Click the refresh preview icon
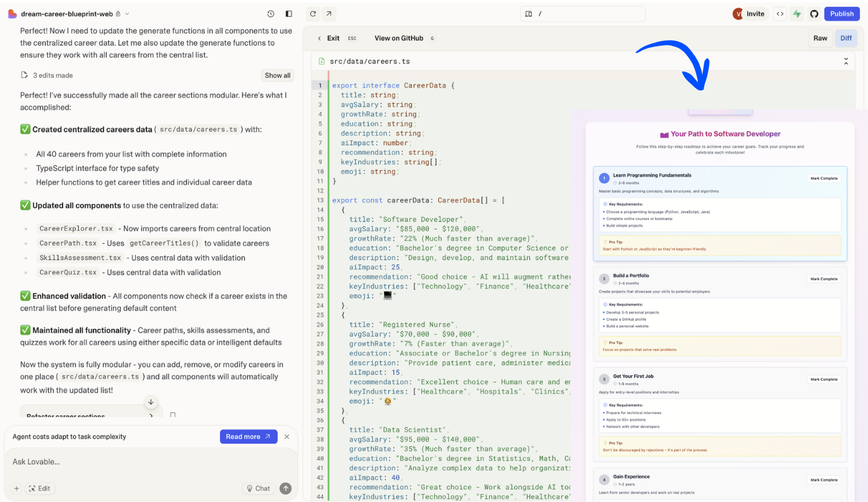Image resolution: width=868 pixels, height=502 pixels. point(313,14)
